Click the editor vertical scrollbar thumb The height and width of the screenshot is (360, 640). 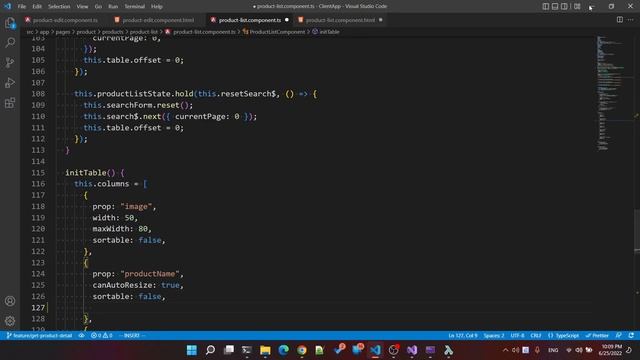click(x=637, y=231)
